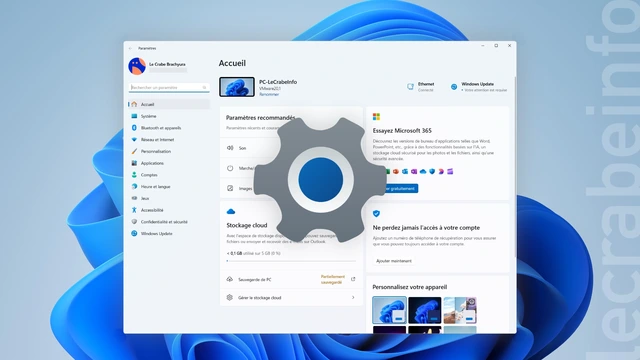The height and width of the screenshot is (360, 640).
Task: Open the Accessibilité icon in sidebar
Action: click(134, 210)
